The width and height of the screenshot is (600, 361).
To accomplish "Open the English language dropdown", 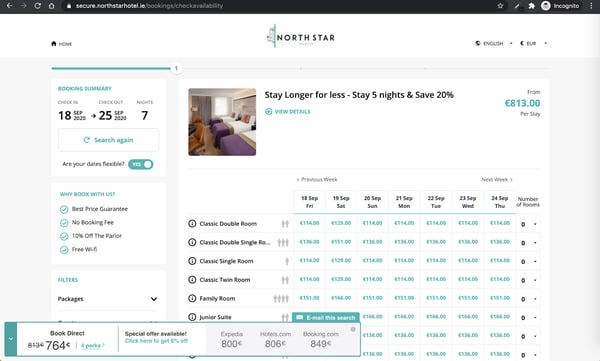I will (x=493, y=43).
